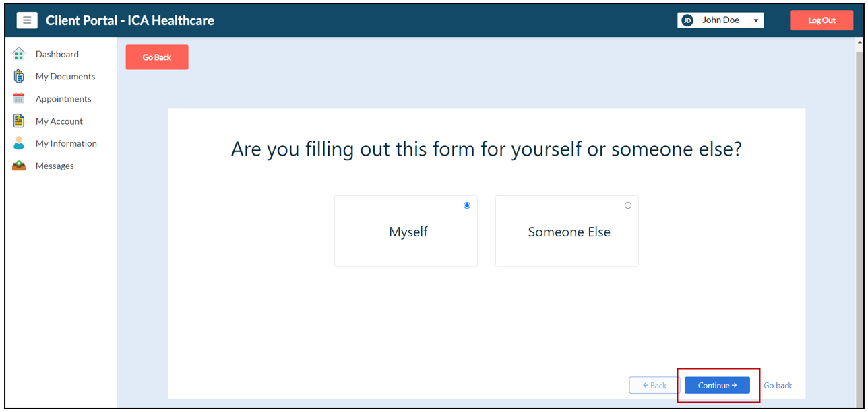Choose the Someone Else option card
868x412 pixels.
(x=567, y=232)
